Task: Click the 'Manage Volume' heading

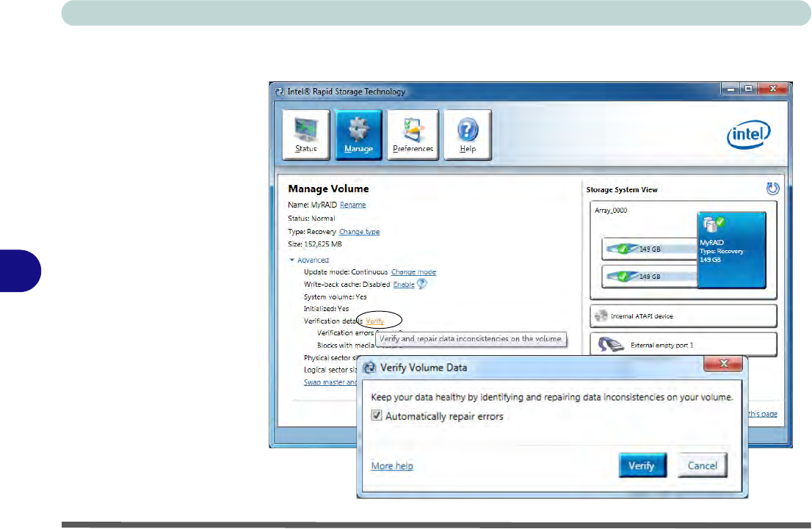Action: [x=328, y=189]
